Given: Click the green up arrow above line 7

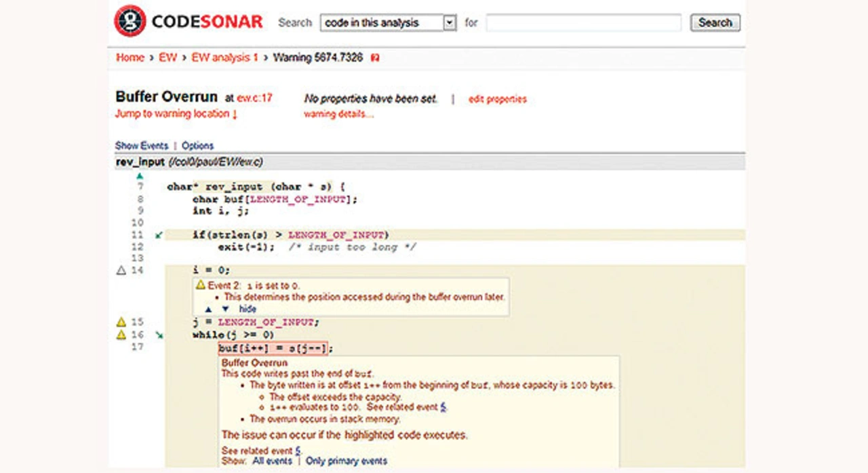Looking at the screenshot, I should point(140,176).
